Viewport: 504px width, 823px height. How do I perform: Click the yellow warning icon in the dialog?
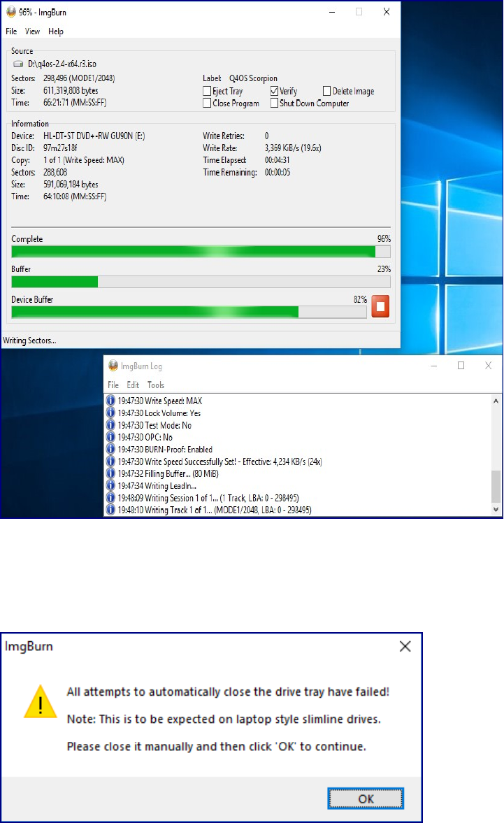pos(41,701)
